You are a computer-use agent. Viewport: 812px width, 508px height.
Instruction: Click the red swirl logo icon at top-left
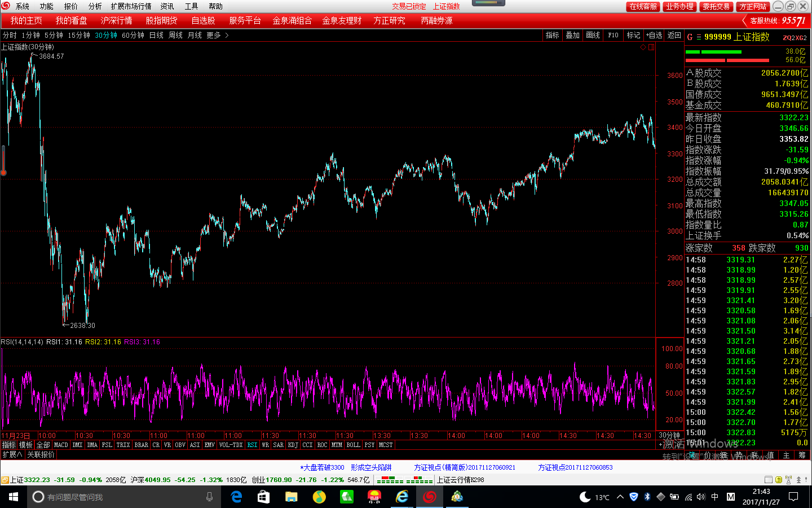[6, 6]
